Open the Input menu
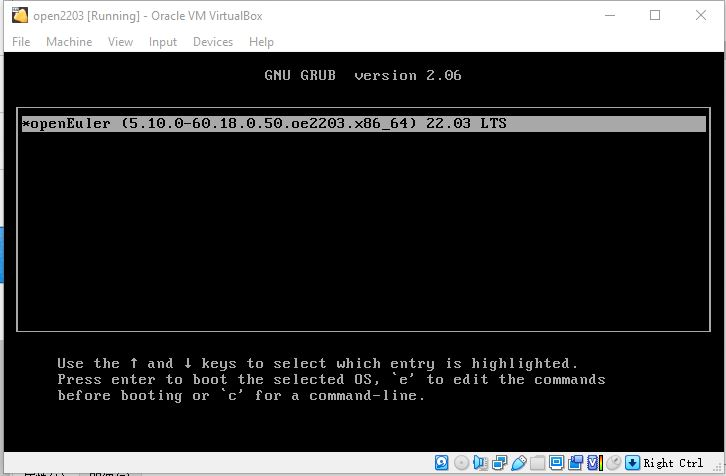 point(163,42)
